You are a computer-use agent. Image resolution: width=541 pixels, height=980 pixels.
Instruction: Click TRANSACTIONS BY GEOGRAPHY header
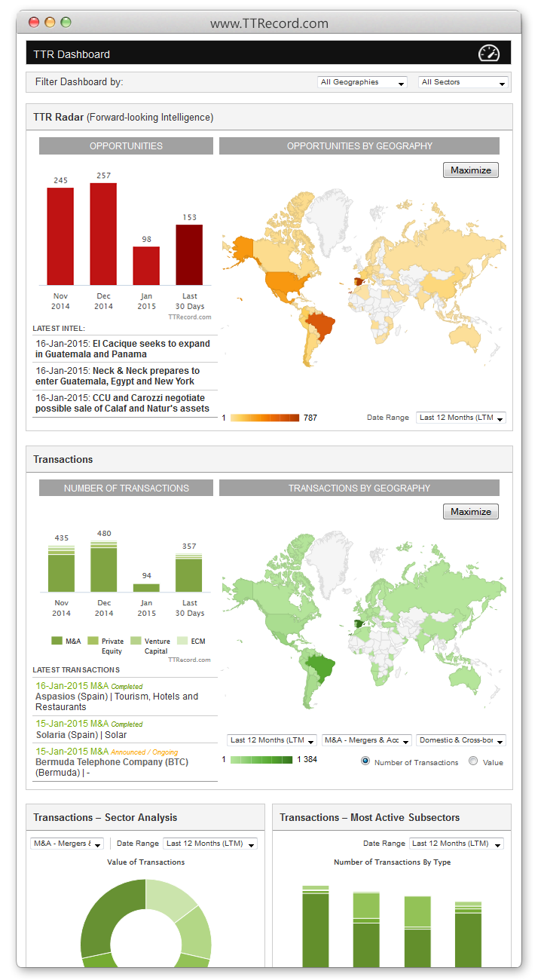[x=359, y=488]
